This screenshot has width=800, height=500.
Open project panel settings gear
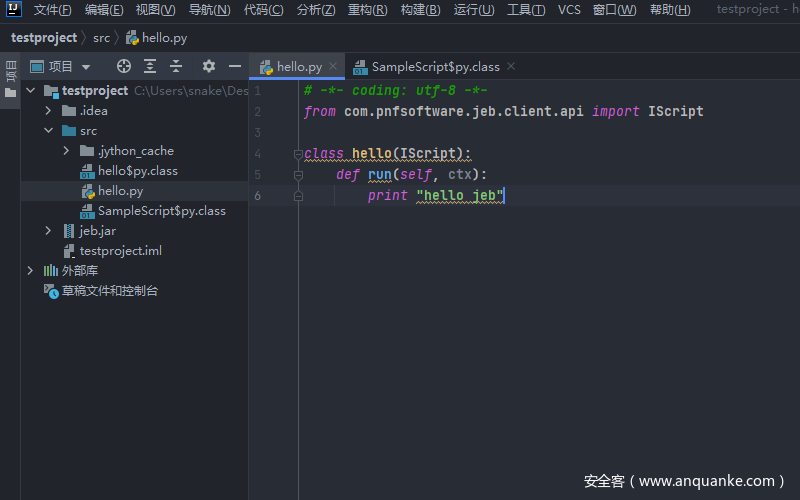[x=209, y=66]
